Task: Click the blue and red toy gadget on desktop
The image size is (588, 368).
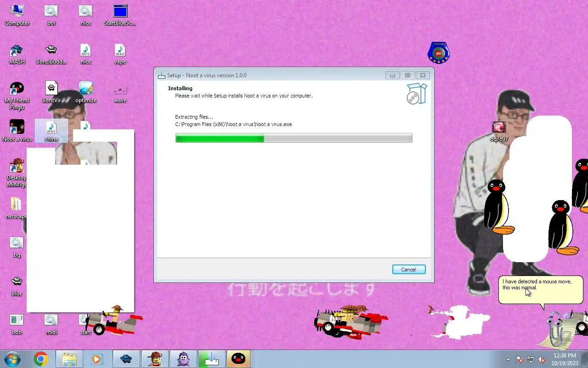Action: [x=439, y=53]
